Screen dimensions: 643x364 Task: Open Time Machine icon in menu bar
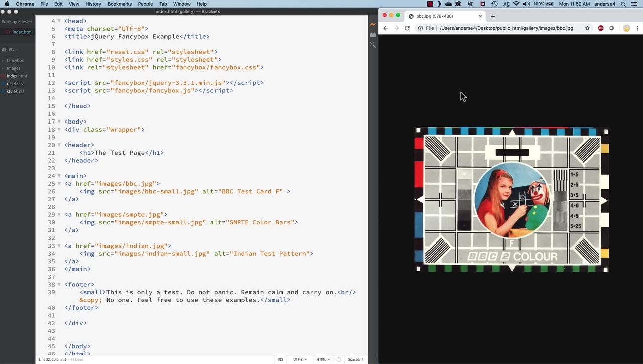click(494, 4)
